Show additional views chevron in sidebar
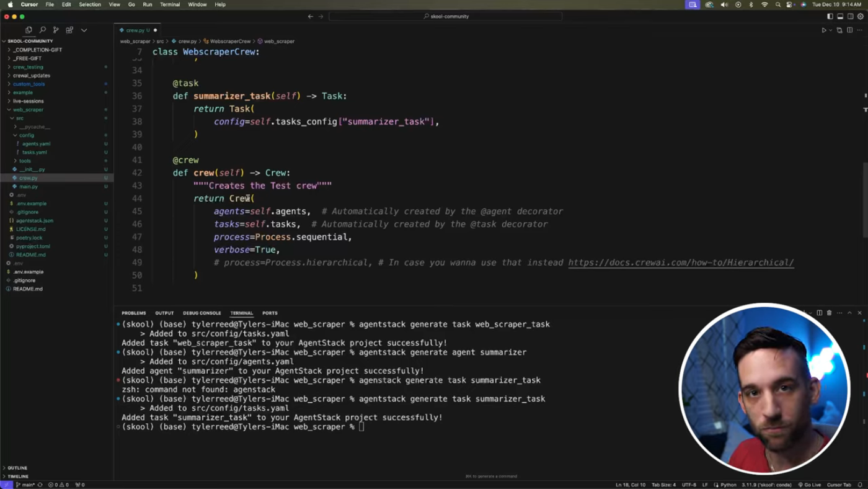This screenshot has height=489, width=868. coord(84,30)
